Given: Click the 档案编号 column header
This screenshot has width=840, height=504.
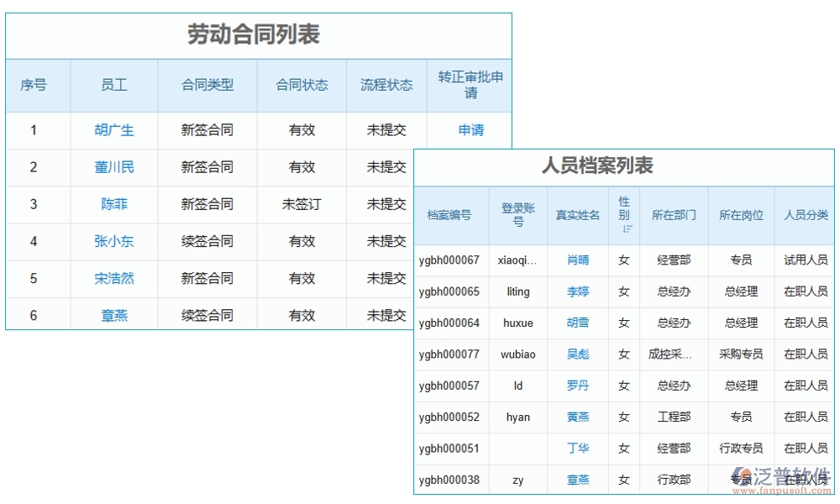Looking at the screenshot, I should [x=450, y=215].
